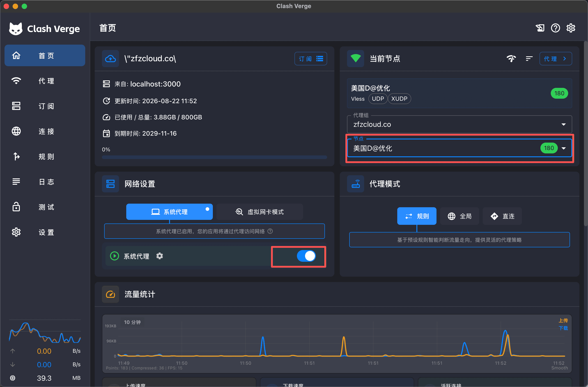Open 订阅 page in sidebar
588x387 pixels.
pos(45,106)
